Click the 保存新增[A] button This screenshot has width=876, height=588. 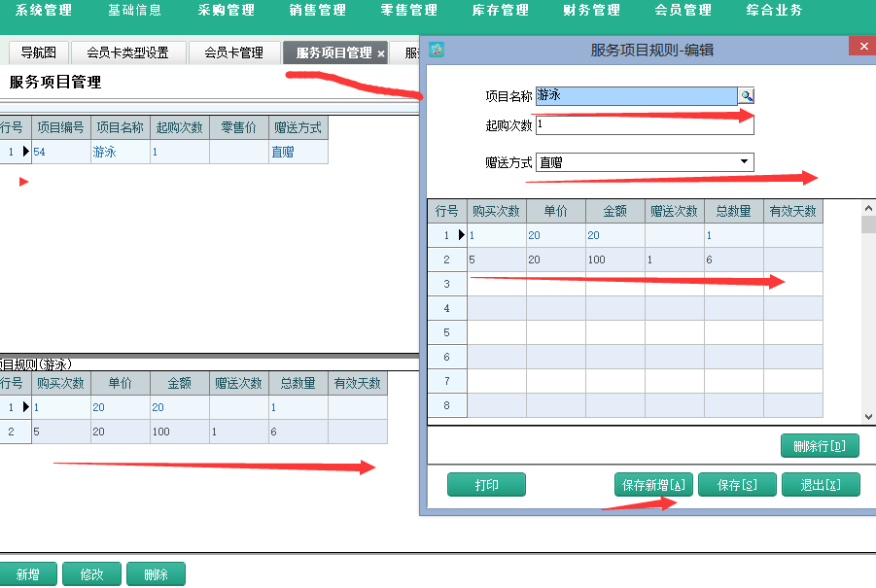coord(653,485)
